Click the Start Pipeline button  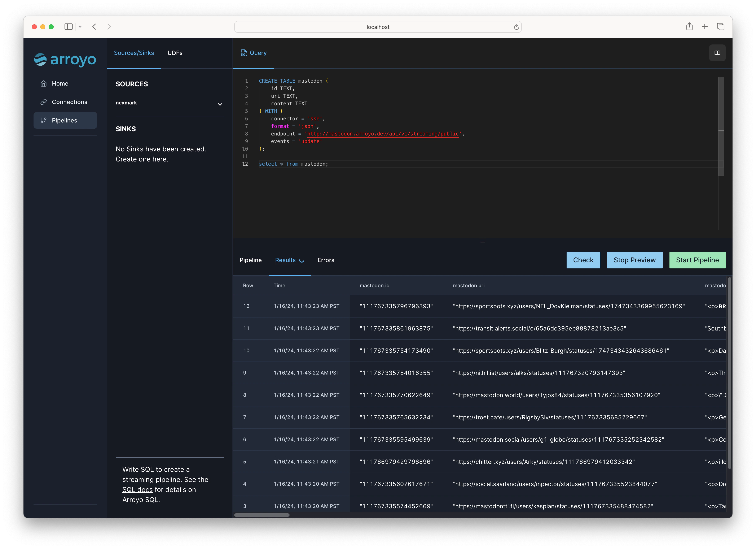tap(697, 260)
